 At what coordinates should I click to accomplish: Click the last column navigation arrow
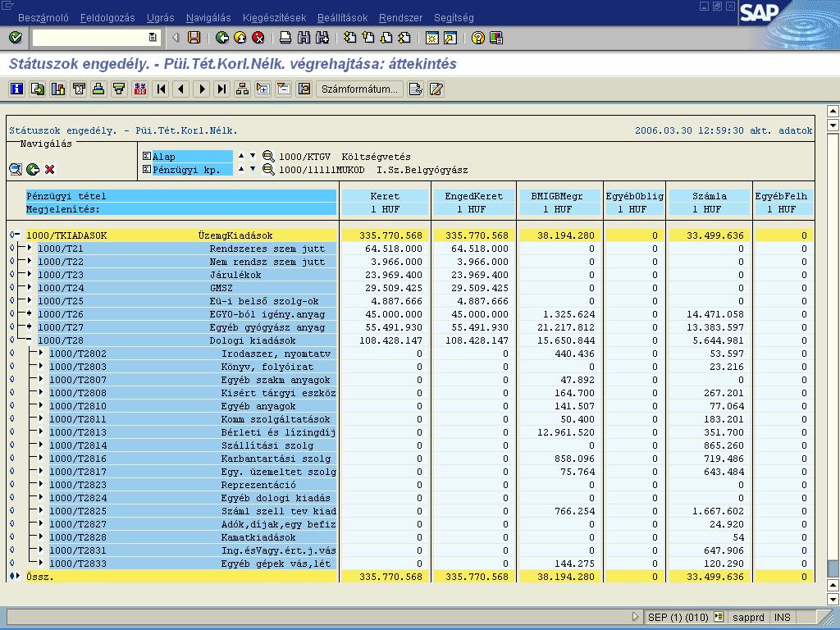(221, 89)
